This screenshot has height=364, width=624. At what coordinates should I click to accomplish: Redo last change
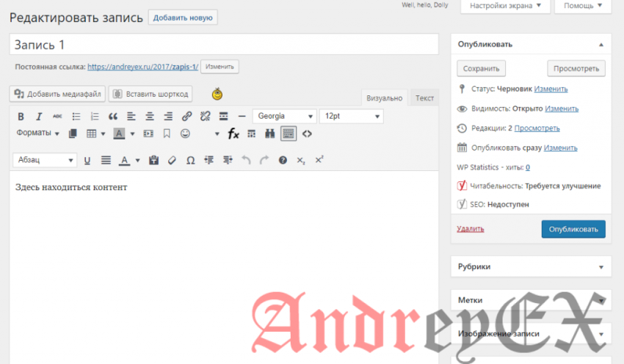[264, 160]
